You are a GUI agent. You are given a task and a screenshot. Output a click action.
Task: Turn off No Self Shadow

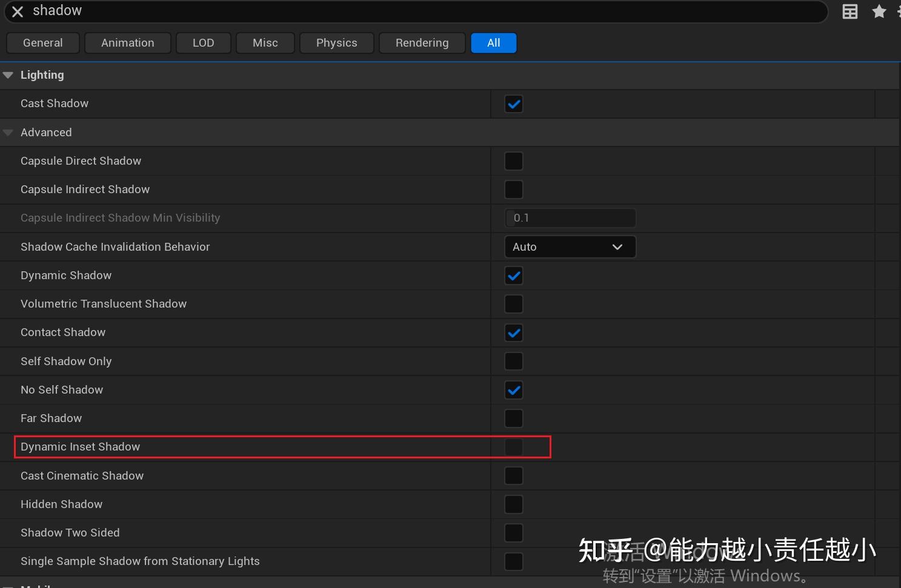tap(513, 390)
